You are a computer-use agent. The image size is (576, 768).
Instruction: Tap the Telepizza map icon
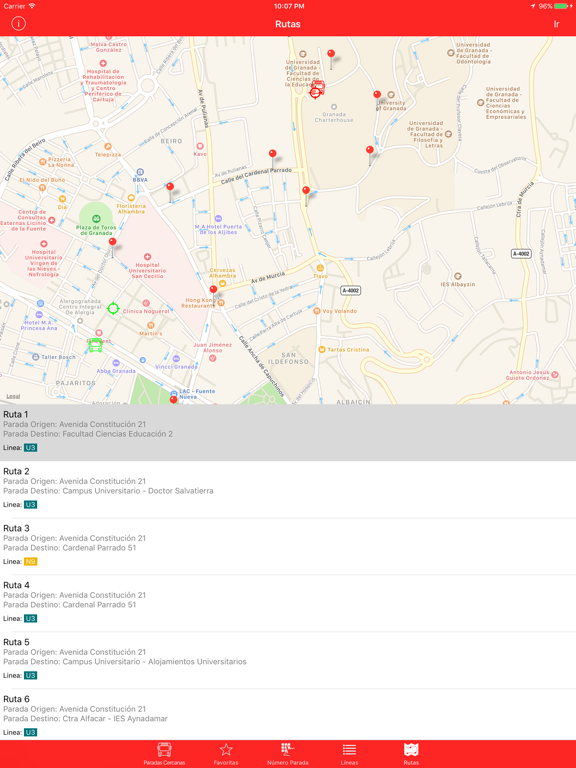[108, 146]
